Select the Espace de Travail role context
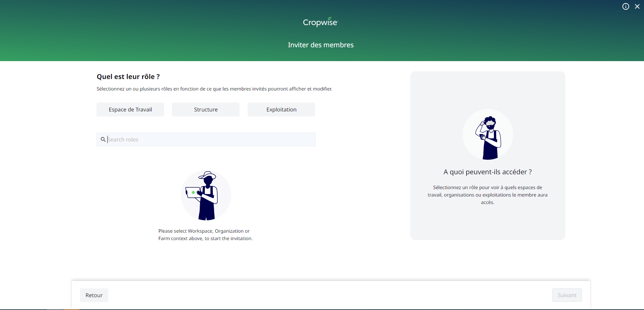Viewport: 644px width, 310px height. coord(130,109)
